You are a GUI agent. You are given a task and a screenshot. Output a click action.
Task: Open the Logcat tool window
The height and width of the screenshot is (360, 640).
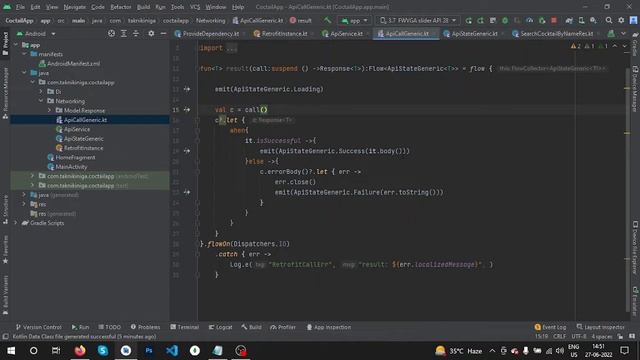tap(220, 327)
